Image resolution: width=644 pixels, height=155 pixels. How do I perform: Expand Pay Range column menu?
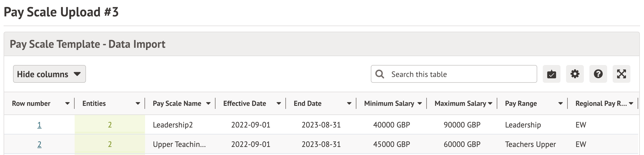[x=560, y=104]
